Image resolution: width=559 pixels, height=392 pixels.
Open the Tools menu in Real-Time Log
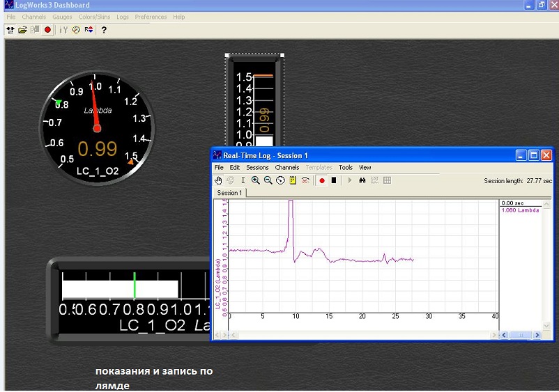click(346, 168)
